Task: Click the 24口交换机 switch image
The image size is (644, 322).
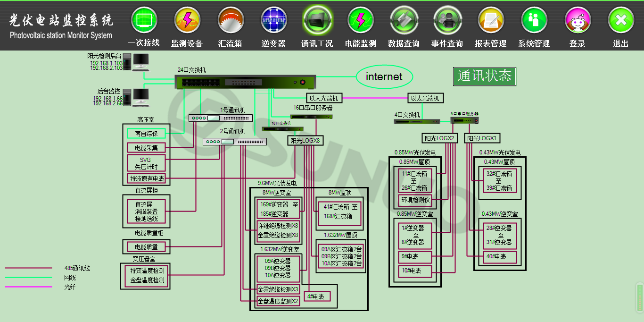Action: point(245,82)
